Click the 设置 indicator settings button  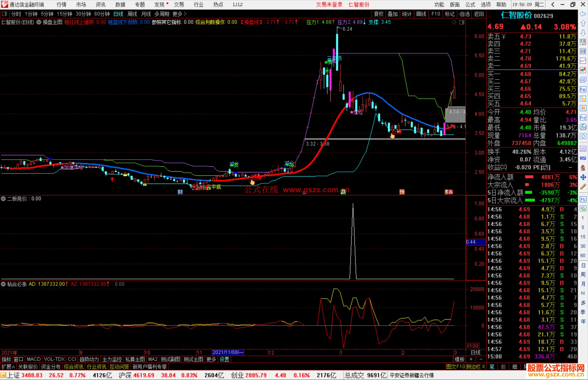pos(224,360)
